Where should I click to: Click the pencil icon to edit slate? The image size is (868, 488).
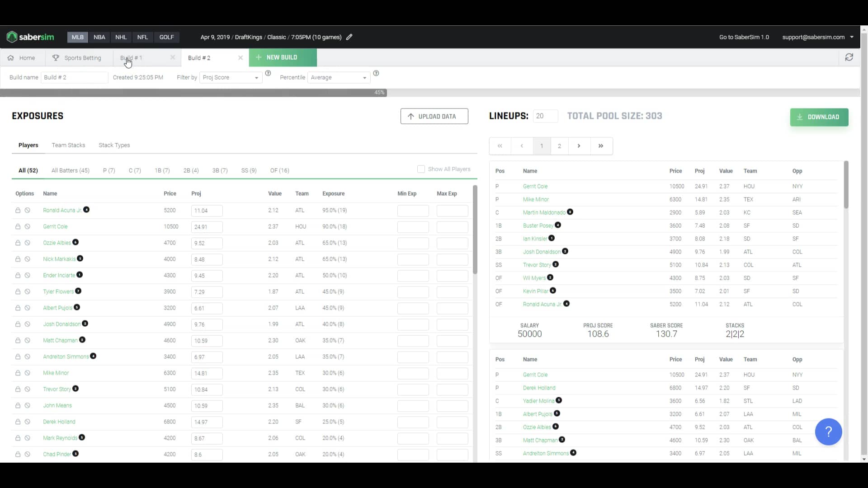click(349, 37)
